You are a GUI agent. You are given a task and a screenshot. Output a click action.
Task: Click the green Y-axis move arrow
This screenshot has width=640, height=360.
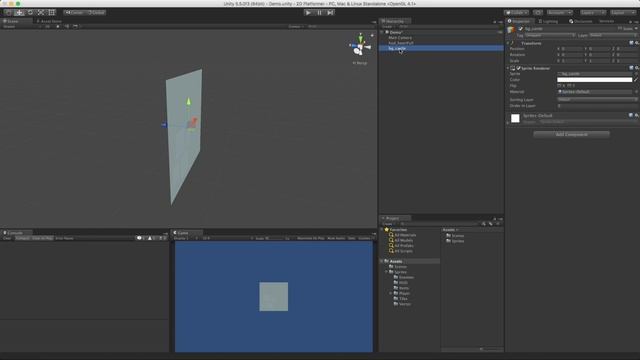[x=189, y=101]
